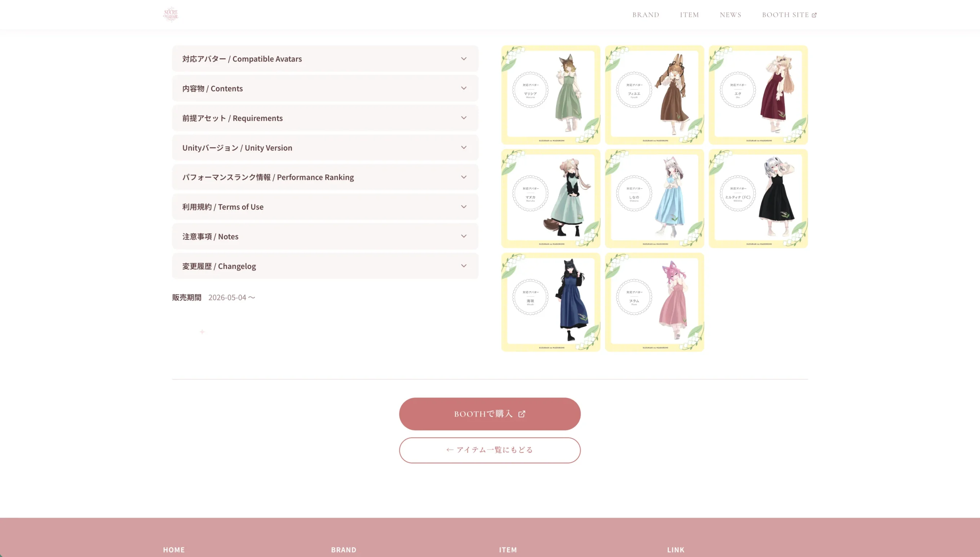Click the chevron icon on Contents row
This screenshot has width=980, height=557.
click(x=464, y=88)
